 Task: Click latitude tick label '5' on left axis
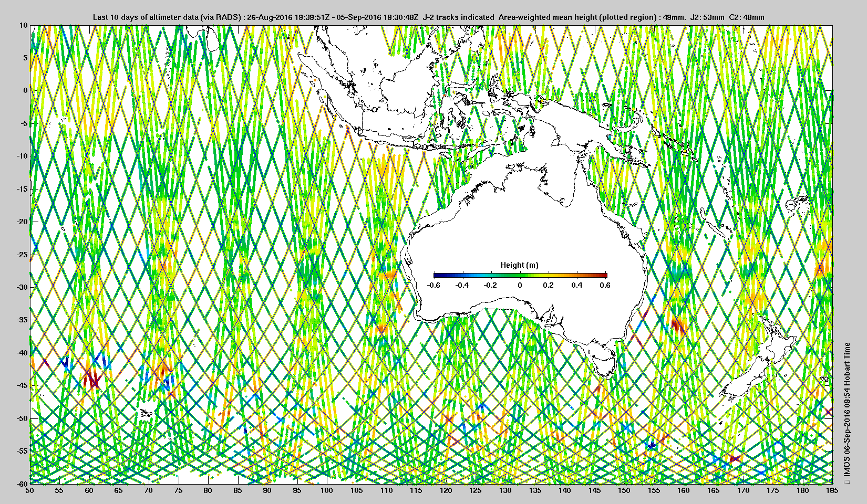click(25, 58)
